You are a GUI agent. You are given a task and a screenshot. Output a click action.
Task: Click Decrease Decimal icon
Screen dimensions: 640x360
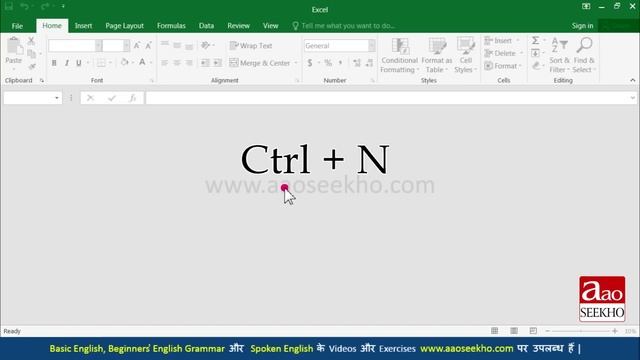click(x=369, y=63)
